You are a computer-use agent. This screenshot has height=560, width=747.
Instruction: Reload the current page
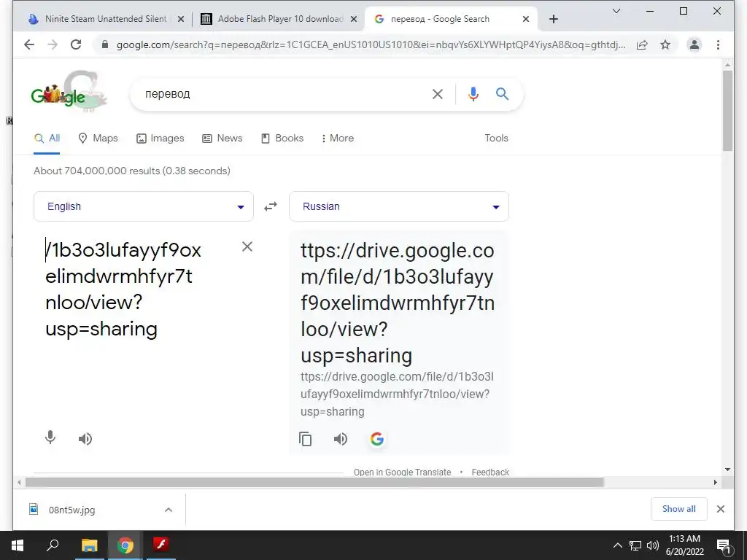(76, 44)
